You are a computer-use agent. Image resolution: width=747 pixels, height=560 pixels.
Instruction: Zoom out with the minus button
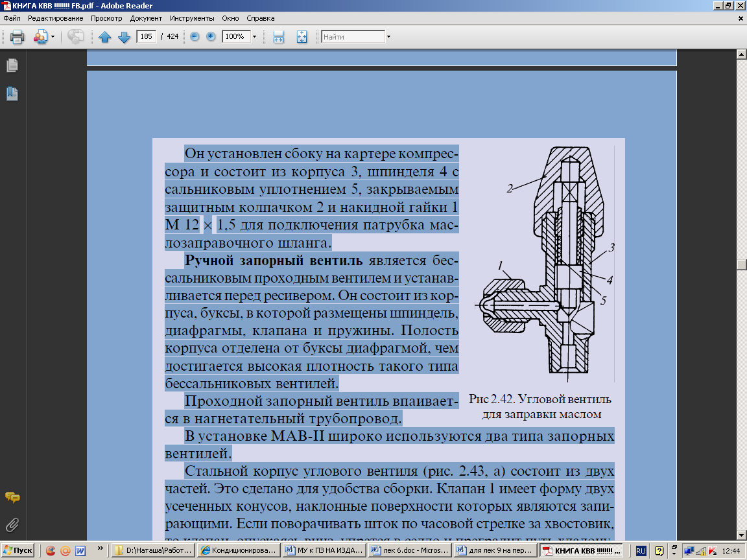click(x=195, y=37)
